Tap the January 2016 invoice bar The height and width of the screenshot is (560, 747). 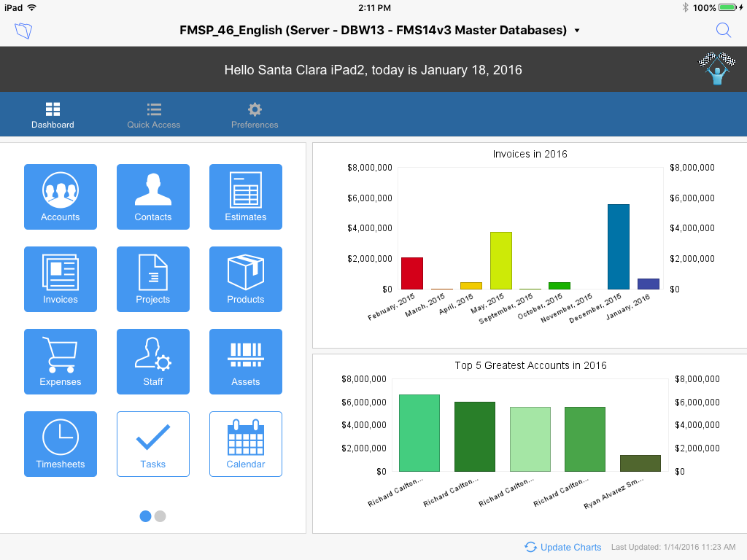(649, 284)
